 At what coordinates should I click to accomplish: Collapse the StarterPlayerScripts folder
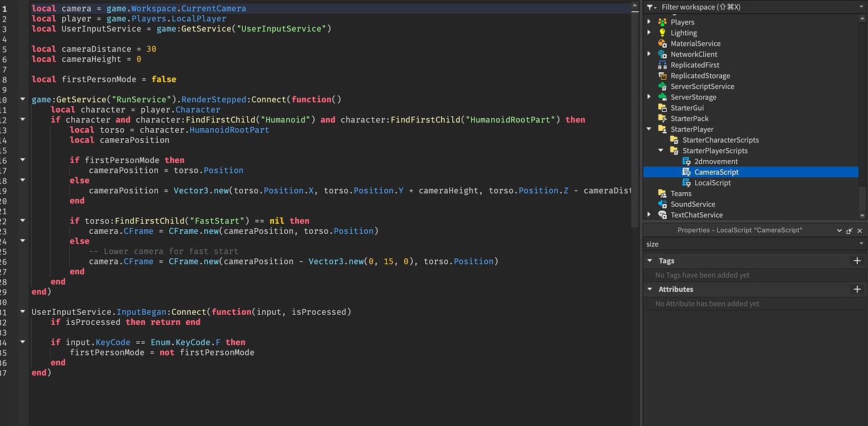pyautogui.click(x=661, y=151)
